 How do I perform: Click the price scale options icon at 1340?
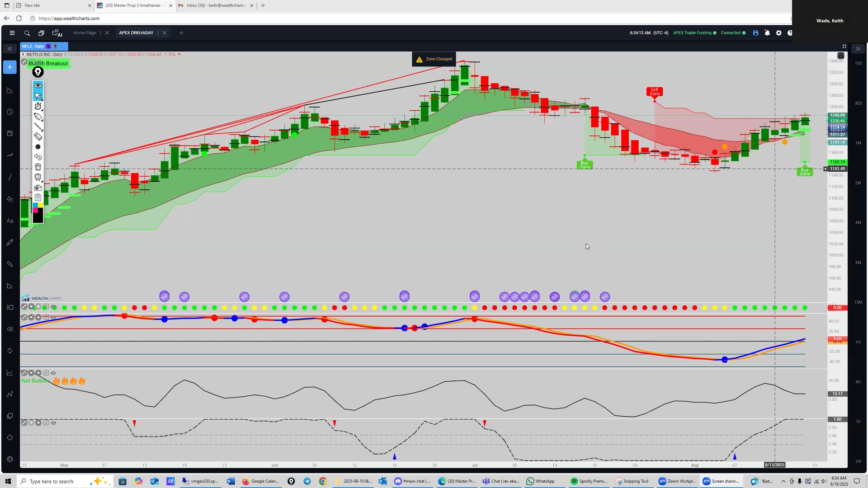tap(841, 56)
